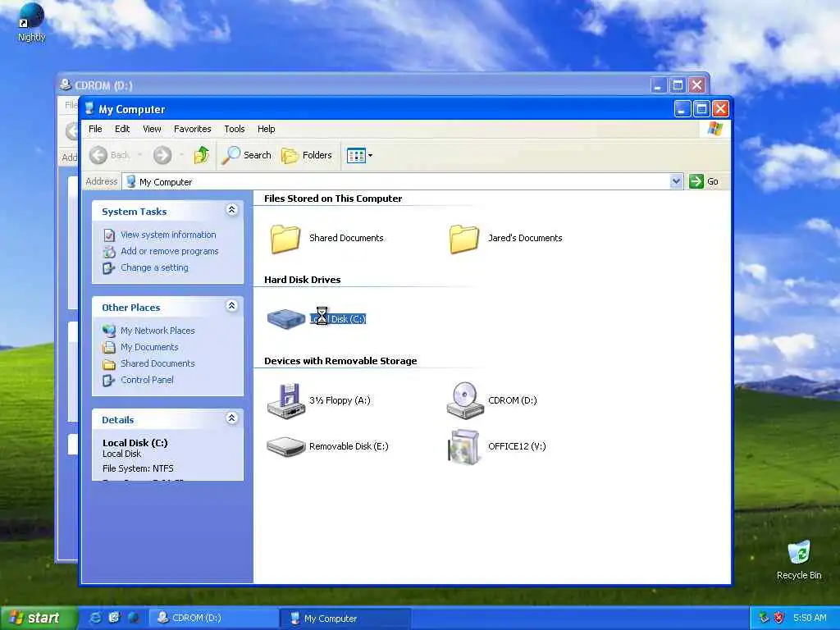Click the Go button

coord(704,181)
